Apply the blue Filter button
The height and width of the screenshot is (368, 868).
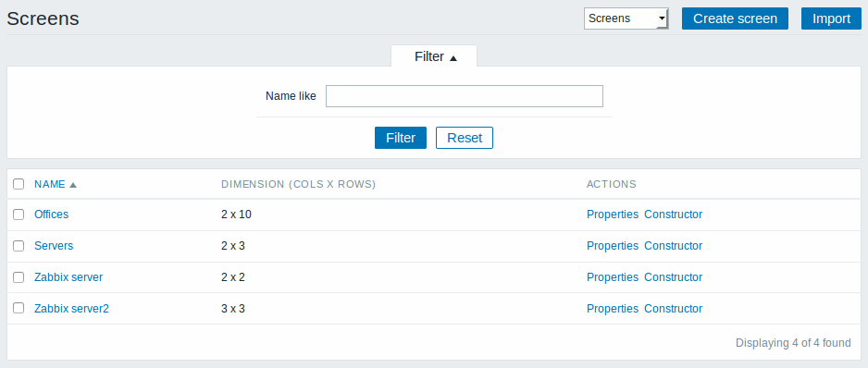coord(401,138)
